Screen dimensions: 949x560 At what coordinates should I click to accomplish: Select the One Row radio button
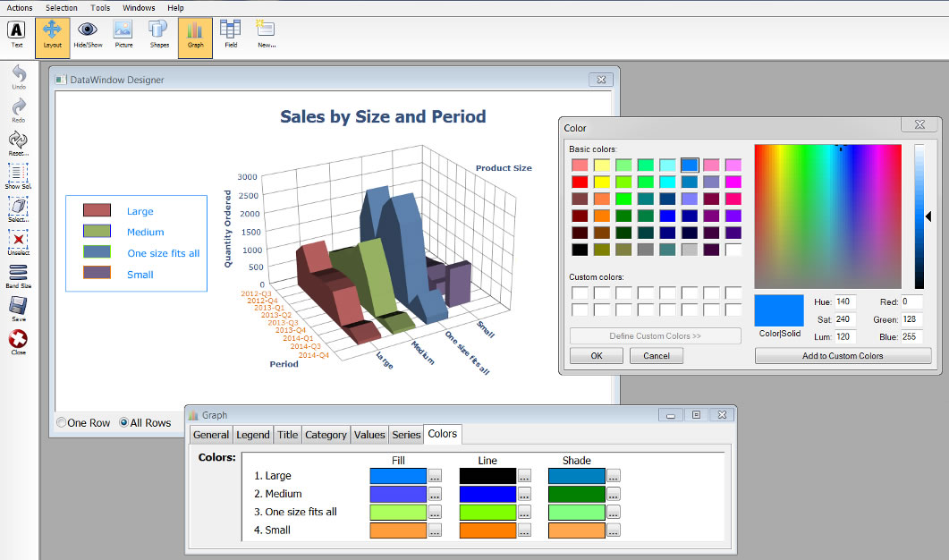62,423
